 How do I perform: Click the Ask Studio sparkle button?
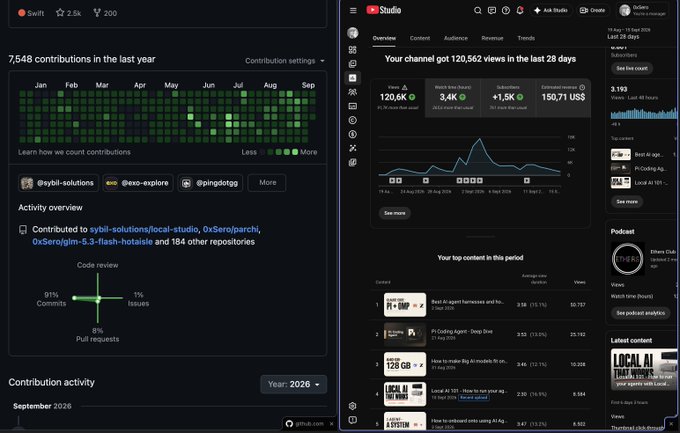click(x=551, y=10)
